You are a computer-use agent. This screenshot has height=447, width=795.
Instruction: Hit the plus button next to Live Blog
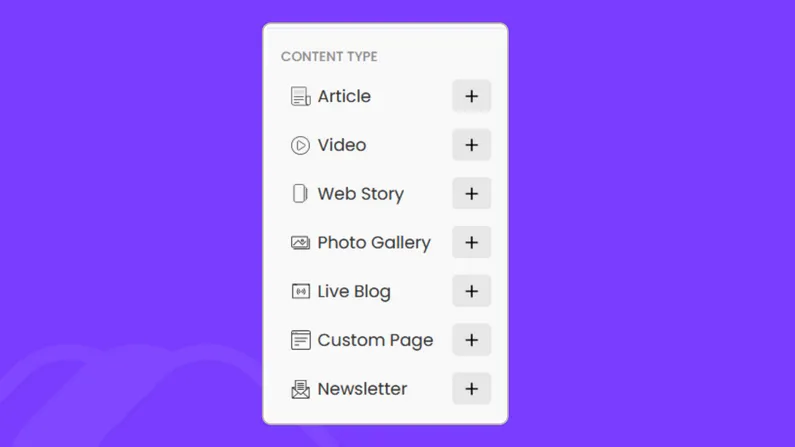[x=471, y=292]
